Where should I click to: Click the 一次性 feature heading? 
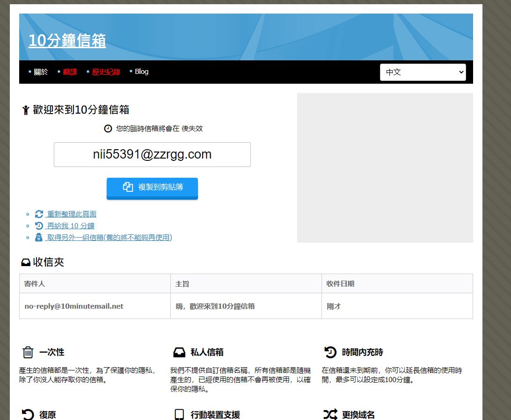[52, 352]
